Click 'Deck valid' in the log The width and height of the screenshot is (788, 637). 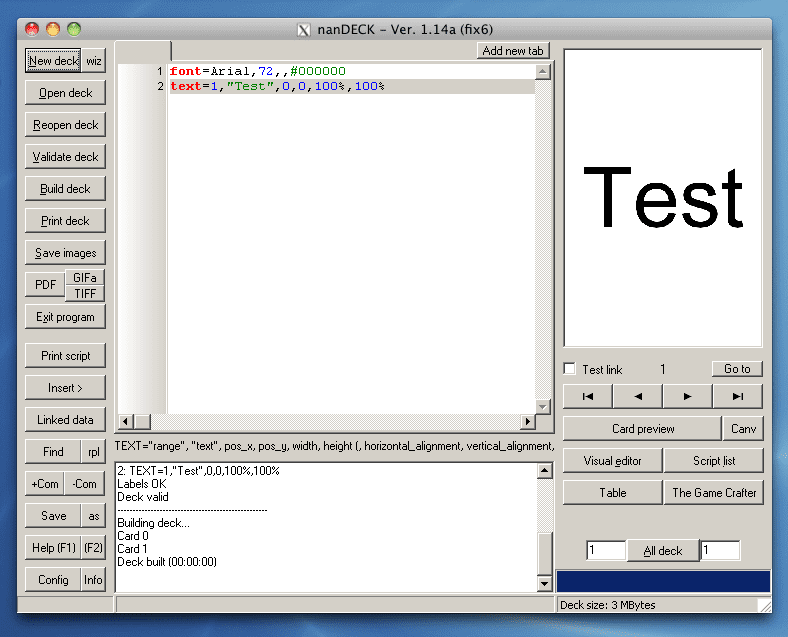[x=143, y=497]
